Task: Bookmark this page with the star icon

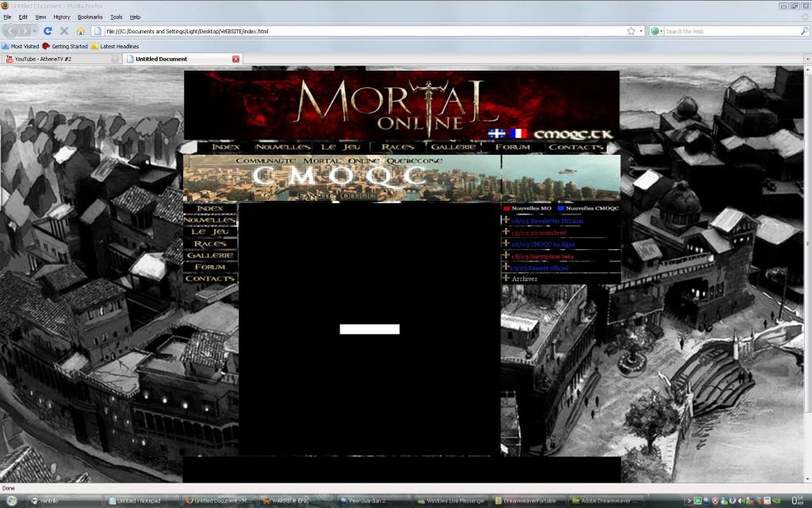Action: click(630, 31)
